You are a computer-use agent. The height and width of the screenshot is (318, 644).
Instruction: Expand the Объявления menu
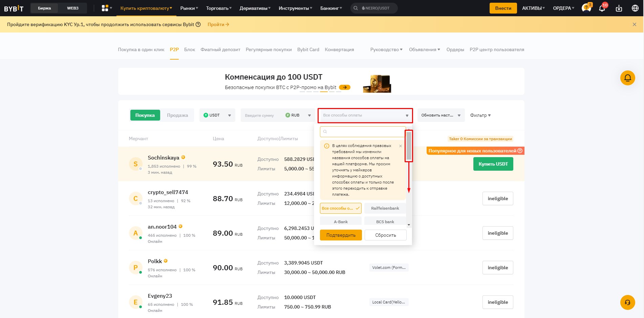point(425,49)
